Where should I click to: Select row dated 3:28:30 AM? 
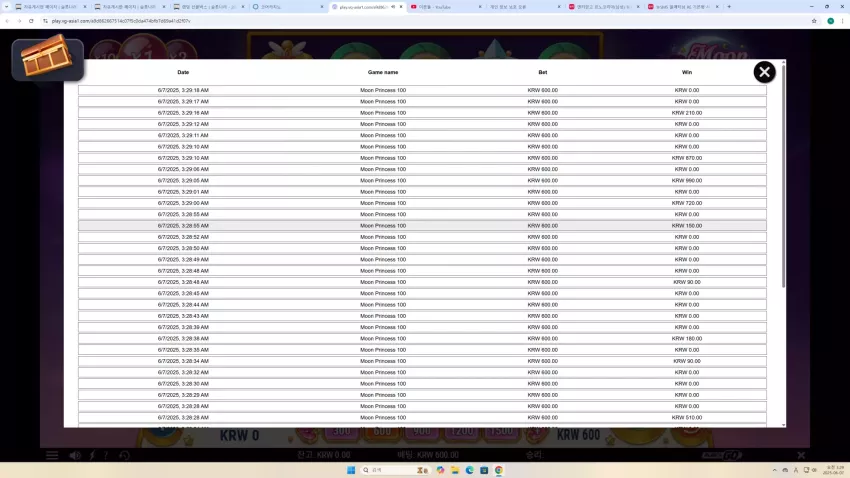[422, 384]
